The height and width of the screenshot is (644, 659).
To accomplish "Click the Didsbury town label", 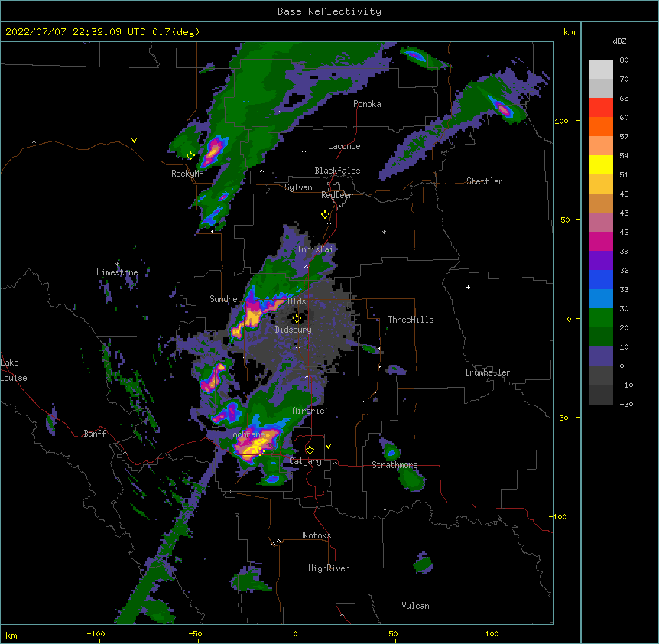I will [294, 330].
